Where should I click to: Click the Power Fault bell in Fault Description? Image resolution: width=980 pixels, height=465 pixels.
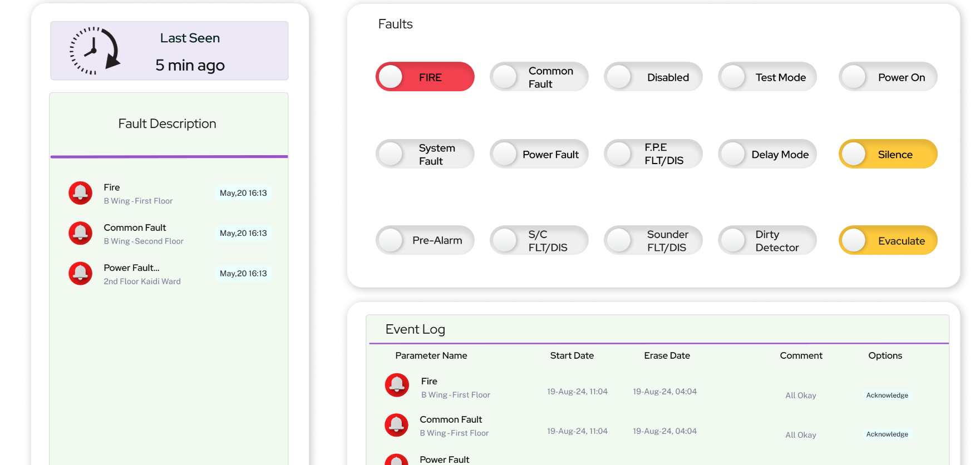click(x=80, y=274)
